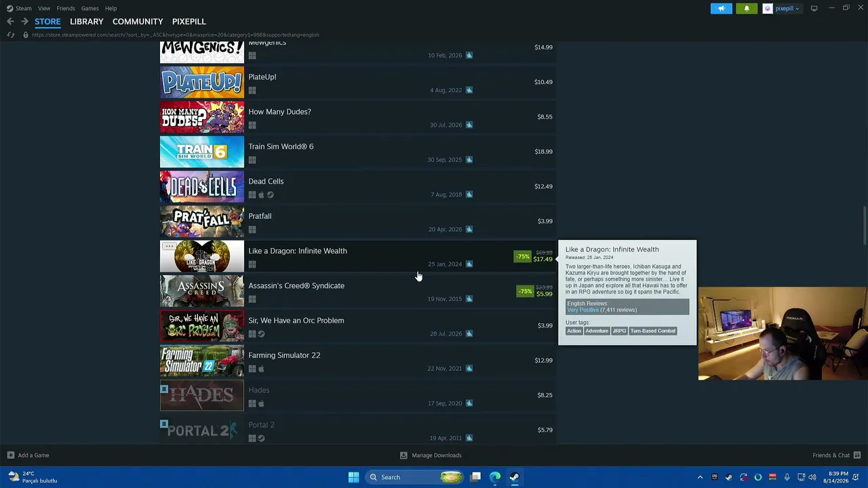868x488 pixels.
Task: Click the taskbar Search box
Action: pos(415,477)
